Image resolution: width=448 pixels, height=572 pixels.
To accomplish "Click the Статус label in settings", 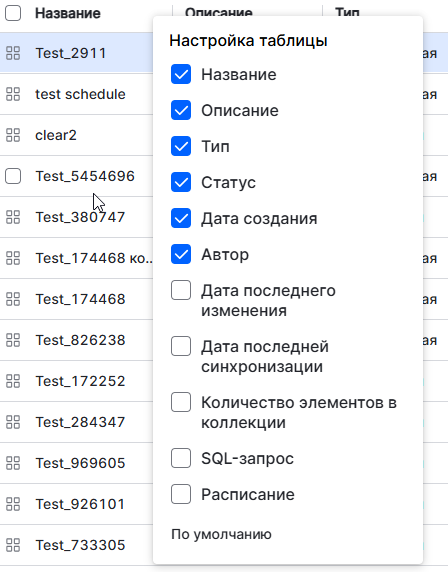I will point(228,182).
